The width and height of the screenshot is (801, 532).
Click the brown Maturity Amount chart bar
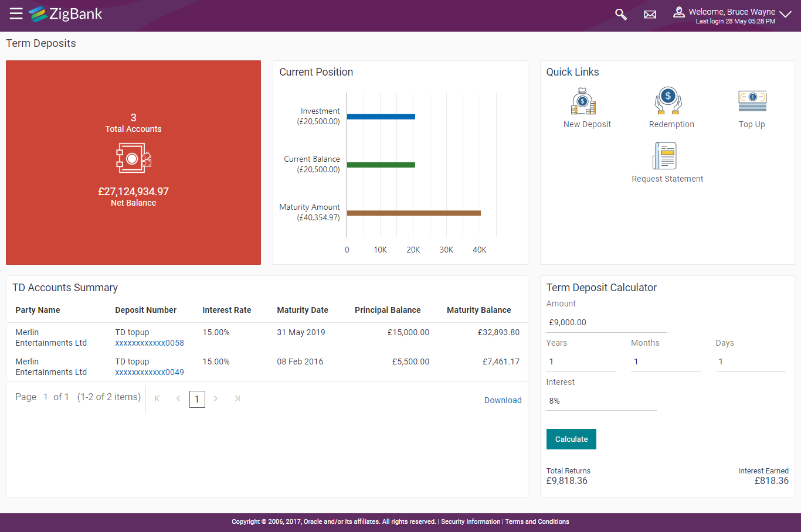(x=414, y=213)
